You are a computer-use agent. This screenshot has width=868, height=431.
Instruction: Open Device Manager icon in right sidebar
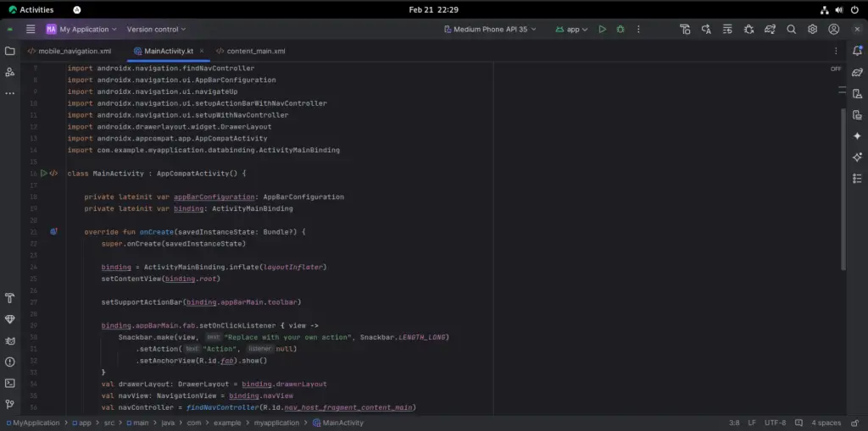(x=858, y=93)
